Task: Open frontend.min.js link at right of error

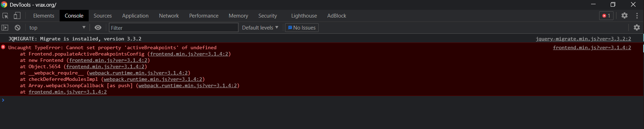Action: click(592, 47)
